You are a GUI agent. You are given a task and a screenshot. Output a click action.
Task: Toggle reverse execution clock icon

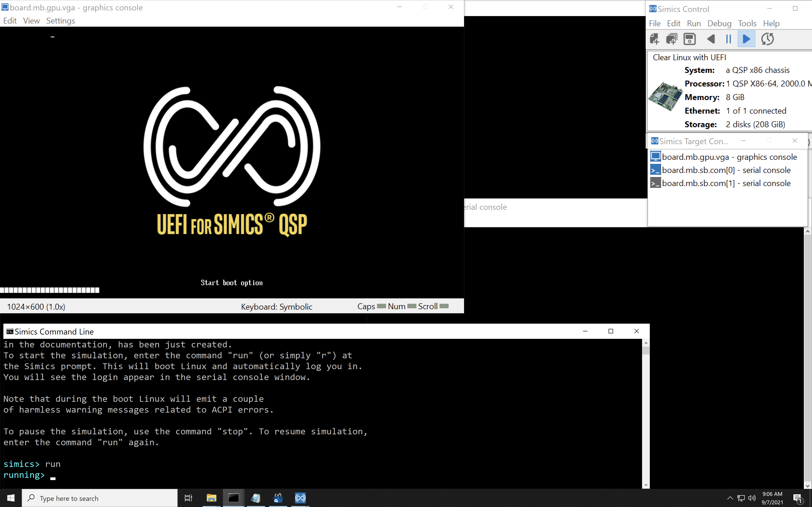point(767,39)
